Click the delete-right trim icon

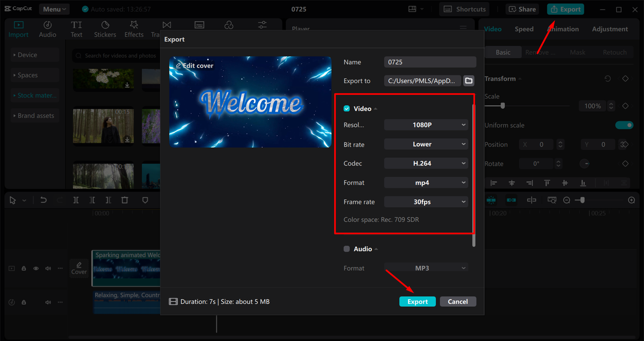[108, 200]
